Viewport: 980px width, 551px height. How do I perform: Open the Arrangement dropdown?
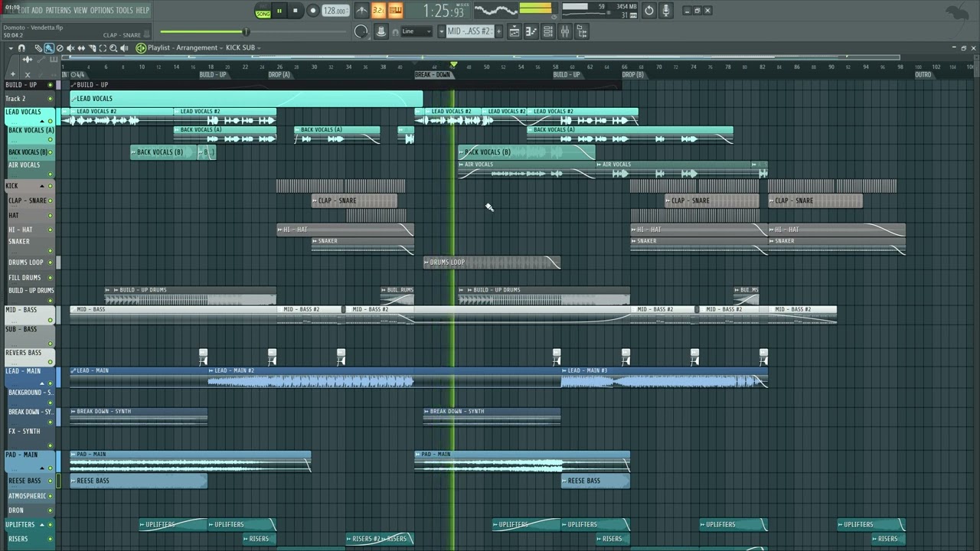tap(198, 48)
